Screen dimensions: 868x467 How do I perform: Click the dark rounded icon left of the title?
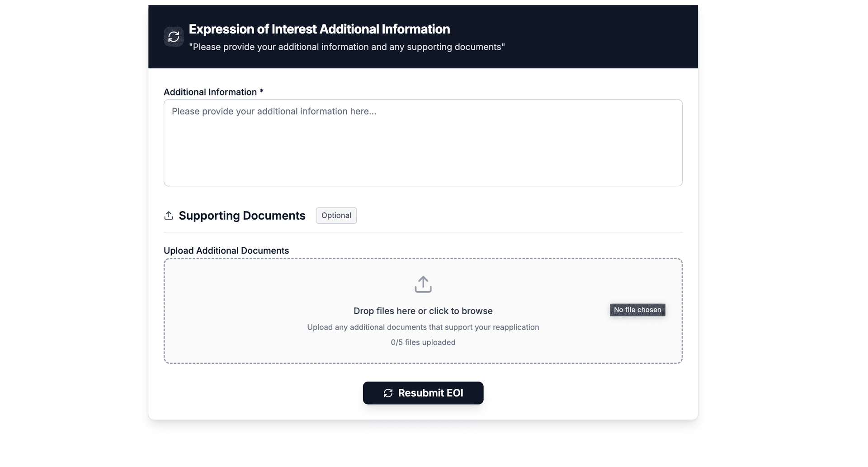(174, 36)
